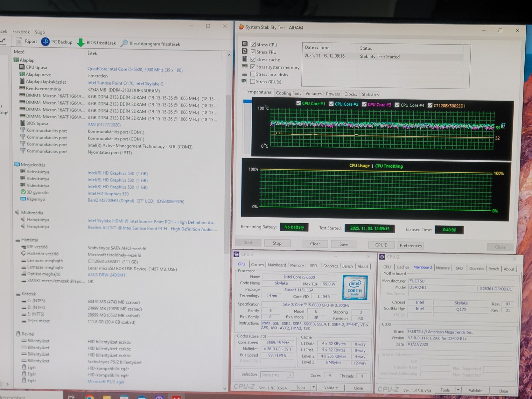Enable the Stress GPU(s) checkbox
This screenshot has width=532, height=399.
(x=253, y=81)
